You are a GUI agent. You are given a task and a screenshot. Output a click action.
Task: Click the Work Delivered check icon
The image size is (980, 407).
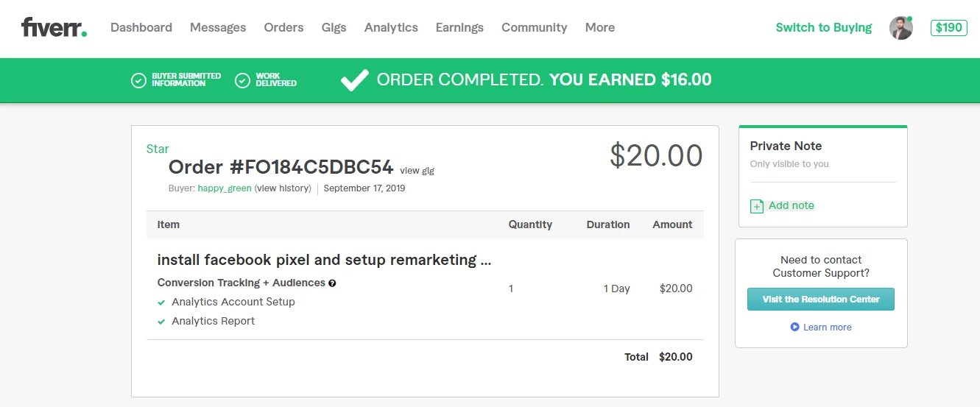pos(243,80)
